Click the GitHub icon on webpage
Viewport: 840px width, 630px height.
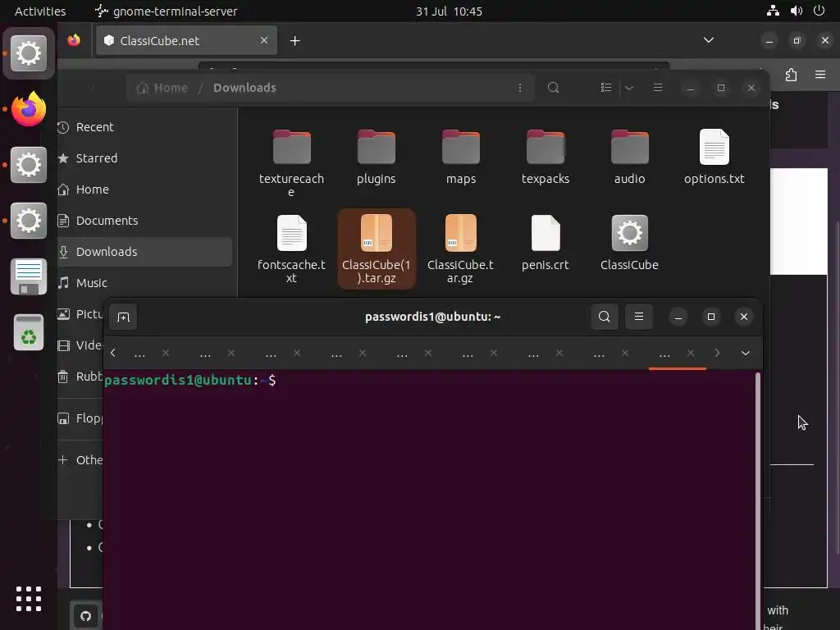[85, 616]
